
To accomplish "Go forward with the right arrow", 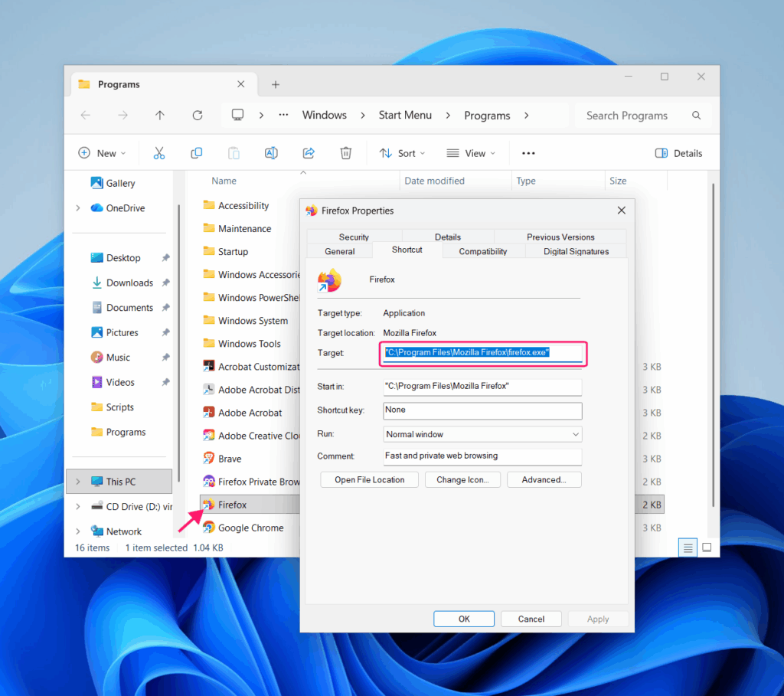I will (122, 116).
